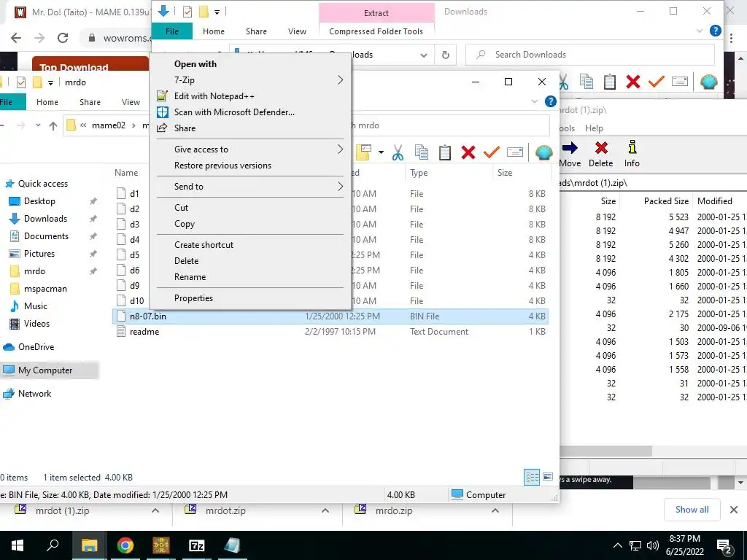Select mspacman folder in sidebar
This screenshot has width=747, height=560.
point(45,289)
